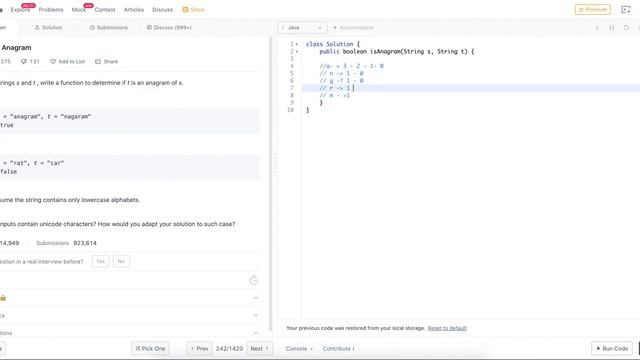The width and height of the screenshot is (640, 360).
Task: Click the Reset to default link
Action: pyautogui.click(x=447, y=328)
